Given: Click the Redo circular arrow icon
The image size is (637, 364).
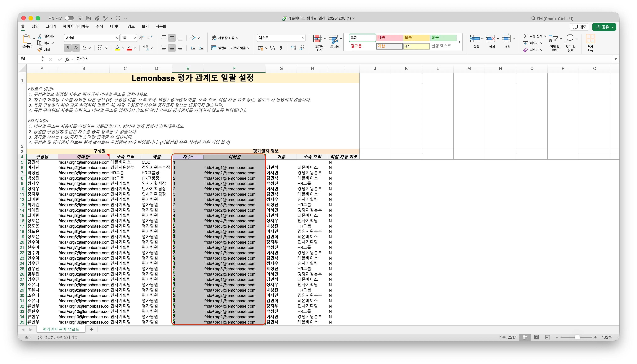Looking at the screenshot, I should (118, 18).
